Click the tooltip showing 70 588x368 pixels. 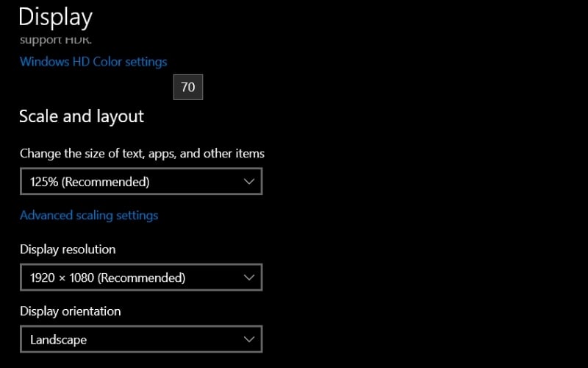coord(187,87)
